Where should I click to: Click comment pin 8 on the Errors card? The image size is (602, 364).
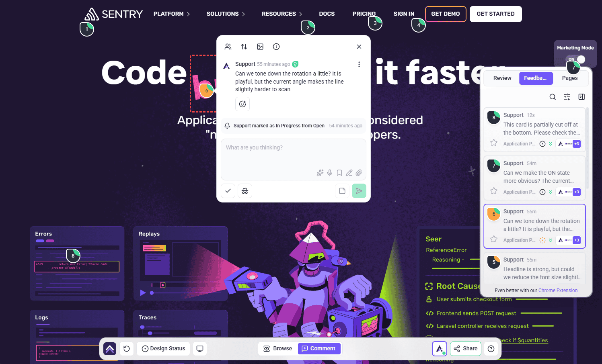point(73,256)
